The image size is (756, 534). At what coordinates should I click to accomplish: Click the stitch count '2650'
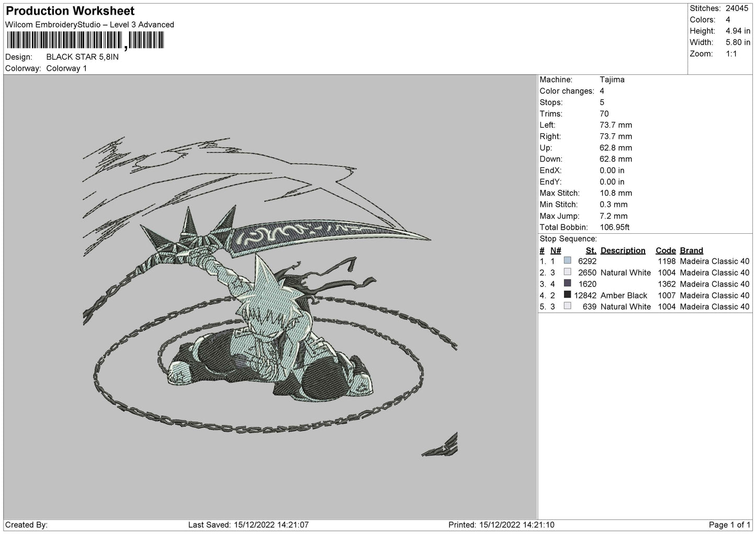[587, 273]
